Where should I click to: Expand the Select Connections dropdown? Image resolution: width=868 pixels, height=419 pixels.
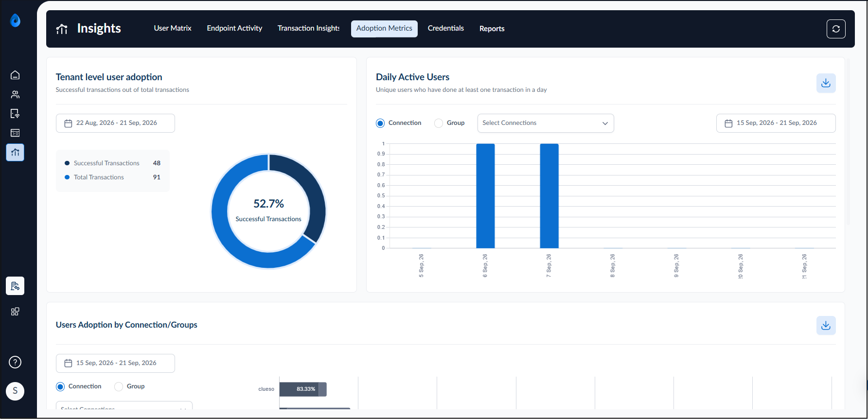[546, 123]
